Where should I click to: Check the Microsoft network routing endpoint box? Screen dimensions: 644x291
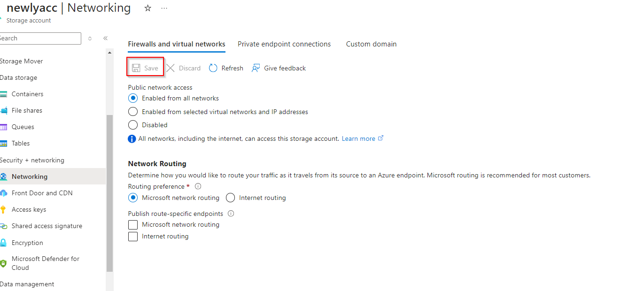coord(133,225)
